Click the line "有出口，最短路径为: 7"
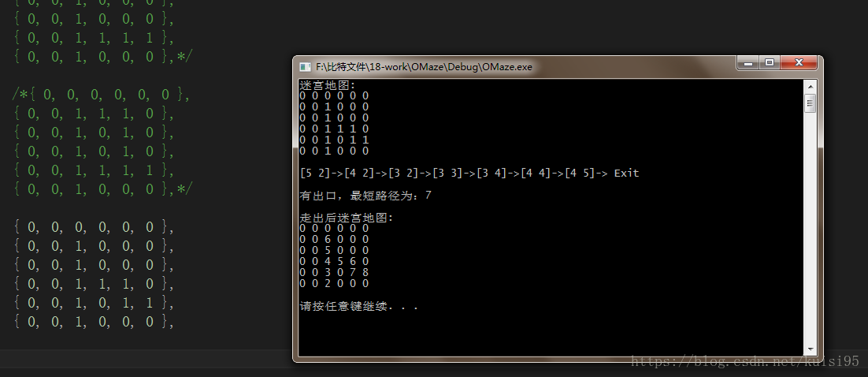This screenshot has height=377, width=868. 365,196
